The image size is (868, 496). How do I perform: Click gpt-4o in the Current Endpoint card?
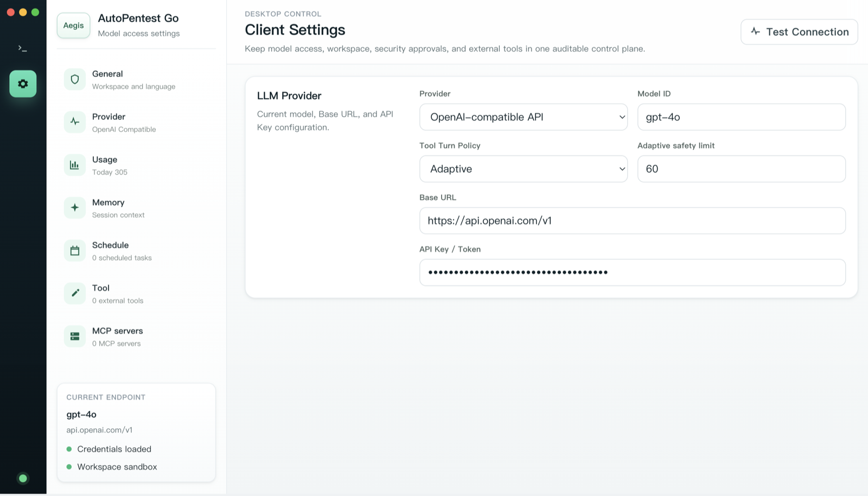click(81, 415)
